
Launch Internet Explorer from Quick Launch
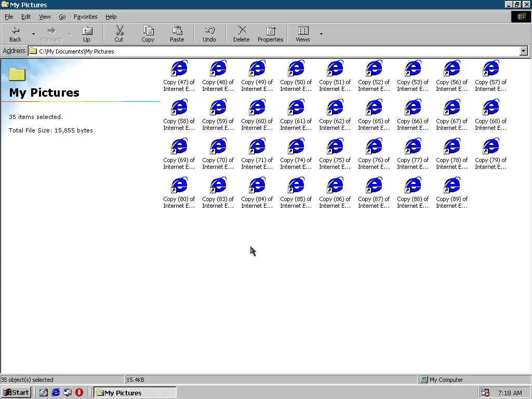point(56,393)
